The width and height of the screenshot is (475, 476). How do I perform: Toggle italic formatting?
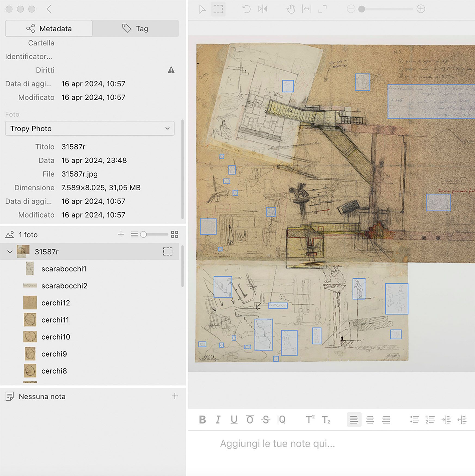pos(218,420)
